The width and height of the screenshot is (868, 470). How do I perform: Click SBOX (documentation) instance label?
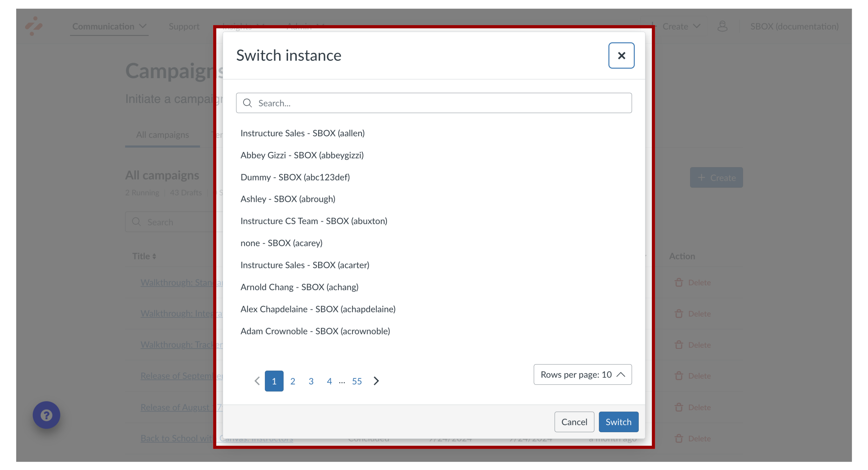tap(794, 26)
